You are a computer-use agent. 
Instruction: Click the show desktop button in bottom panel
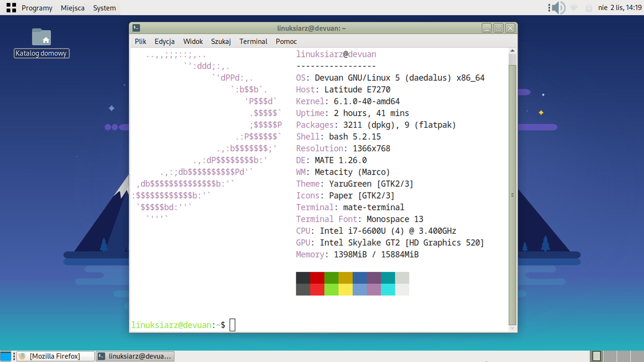(6, 356)
